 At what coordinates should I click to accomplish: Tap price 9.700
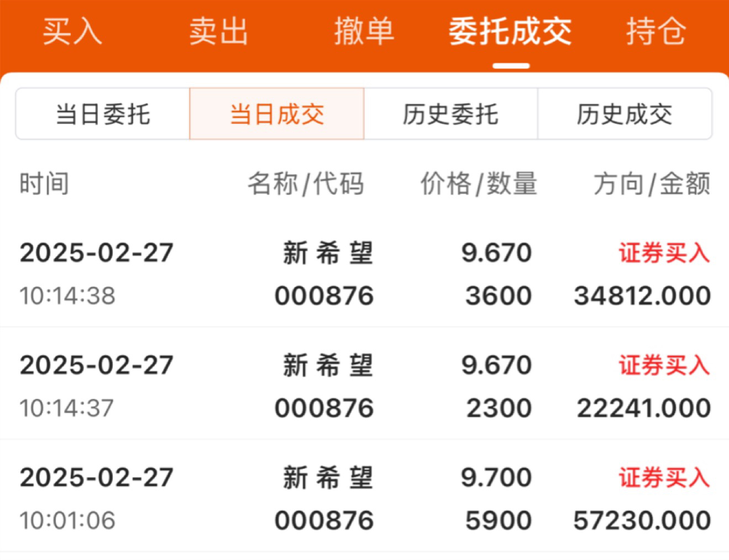coord(496,477)
